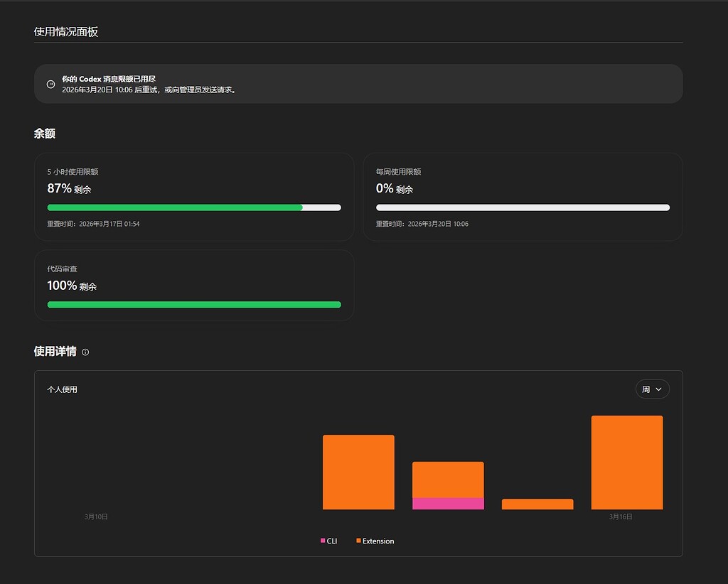
Task: Click the 使用详情 section heading
Action: (x=55, y=351)
